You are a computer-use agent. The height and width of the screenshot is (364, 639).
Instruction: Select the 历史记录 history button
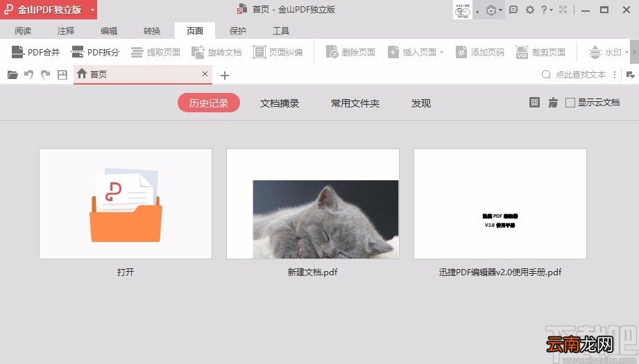pyautogui.click(x=209, y=103)
